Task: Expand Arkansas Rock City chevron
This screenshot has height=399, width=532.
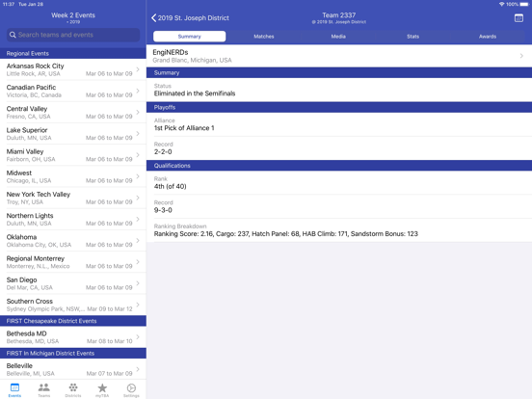Action: tap(138, 69)
